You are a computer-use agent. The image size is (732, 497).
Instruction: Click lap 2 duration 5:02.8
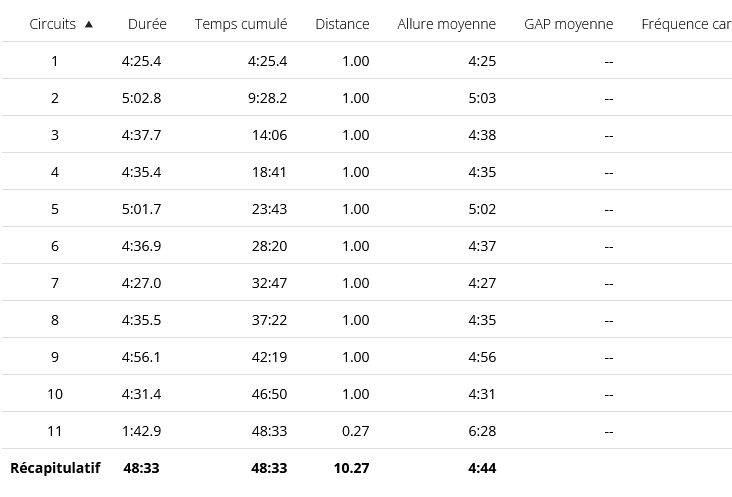(141, 98)
